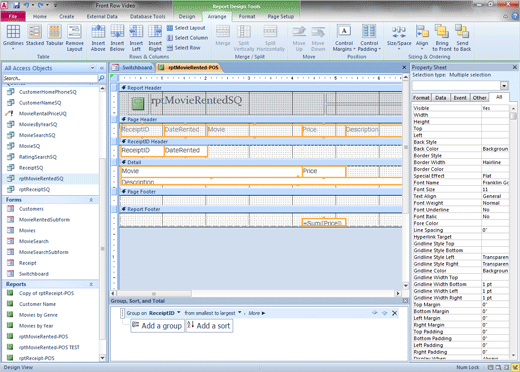Open the 'from smallest to largest' dropdown
The image size is (520, 372).
coord(239,313)
